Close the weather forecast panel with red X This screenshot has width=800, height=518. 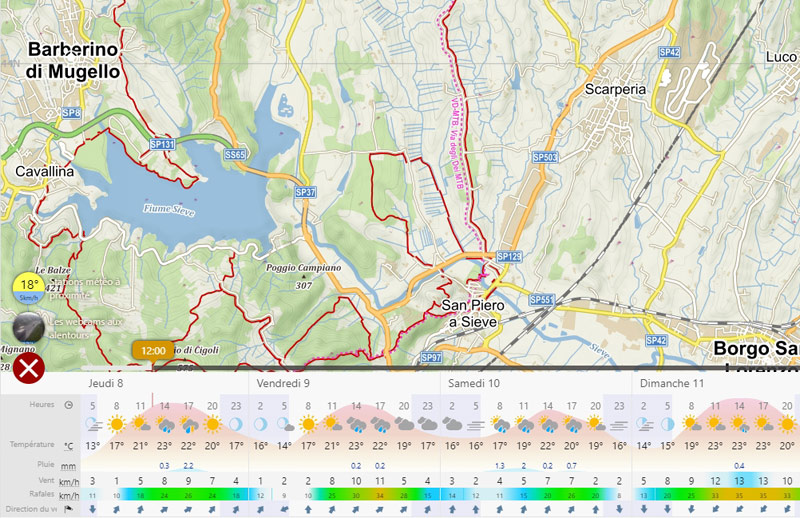click(30, 368)
